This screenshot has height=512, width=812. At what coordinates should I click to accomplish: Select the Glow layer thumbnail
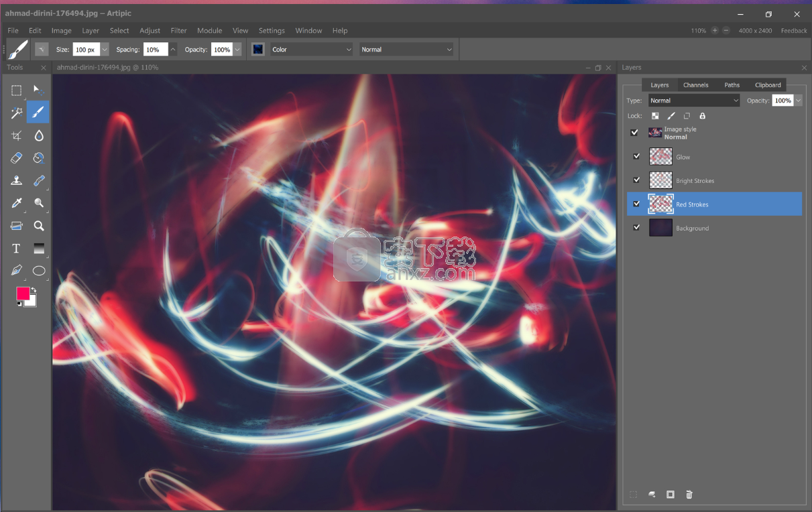(660, 157)
